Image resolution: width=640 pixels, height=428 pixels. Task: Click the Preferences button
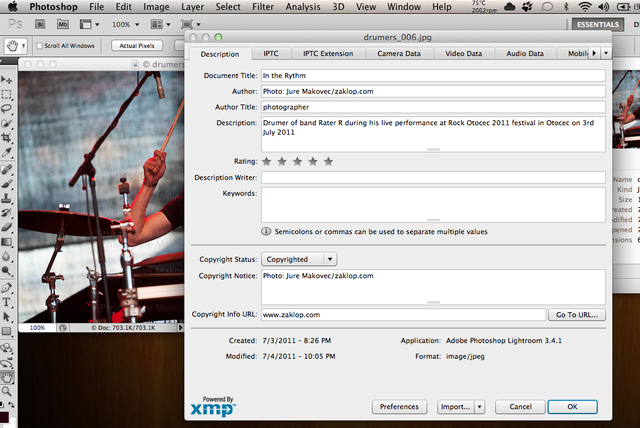[x=400, y=407]
